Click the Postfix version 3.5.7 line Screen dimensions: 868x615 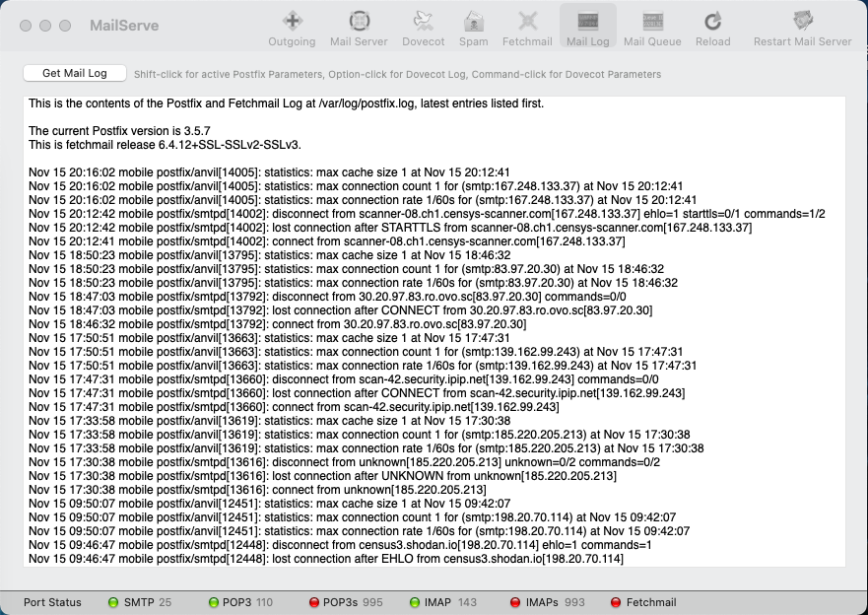click(146, 131)
